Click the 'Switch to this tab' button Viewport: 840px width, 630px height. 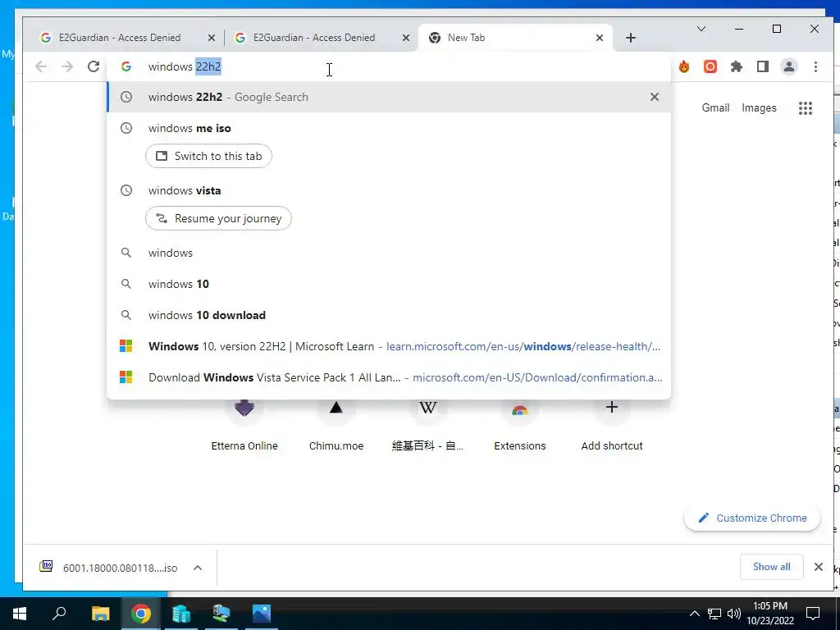coord(208,156)
